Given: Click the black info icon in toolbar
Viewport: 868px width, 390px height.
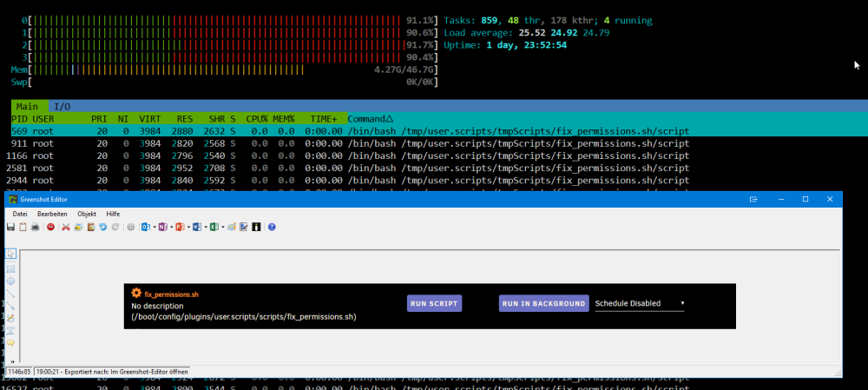Looking at the screenshot, I should [x=256, y=227].
